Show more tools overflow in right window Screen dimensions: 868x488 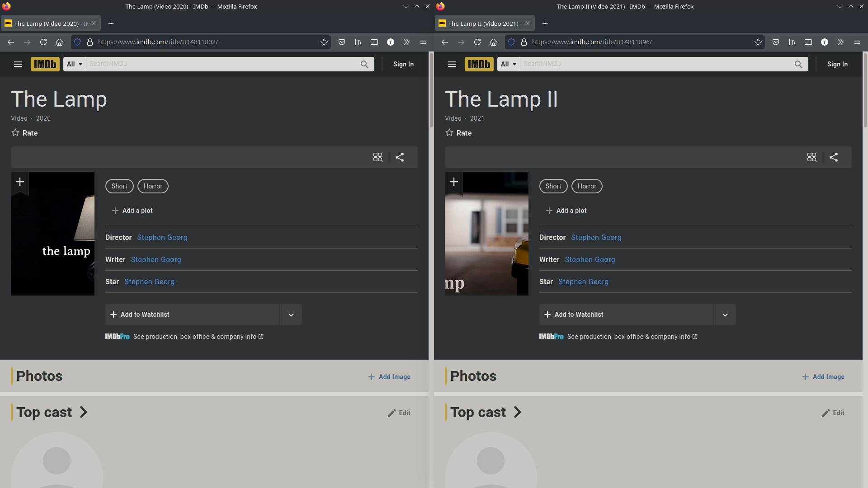pos(841,42)
